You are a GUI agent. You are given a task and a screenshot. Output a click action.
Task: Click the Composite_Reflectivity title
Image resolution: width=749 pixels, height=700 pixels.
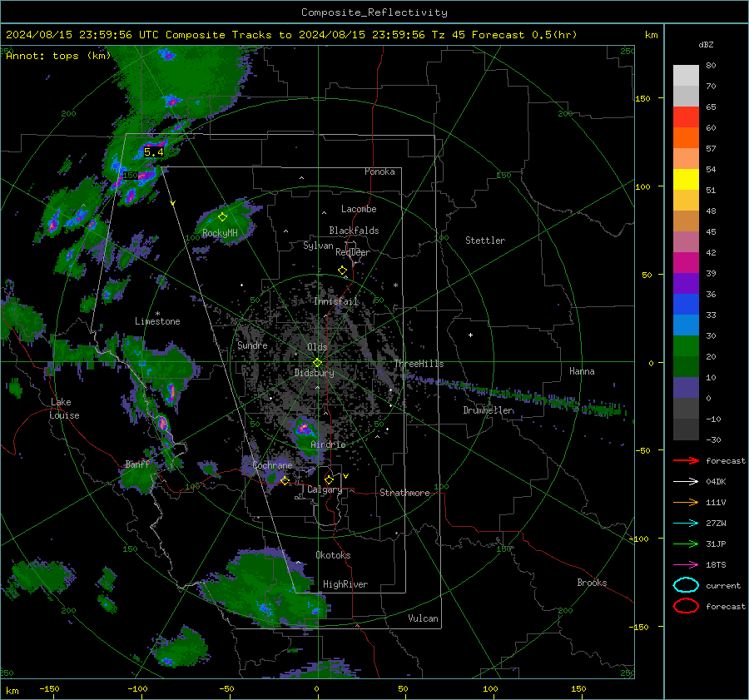point(374,12)
